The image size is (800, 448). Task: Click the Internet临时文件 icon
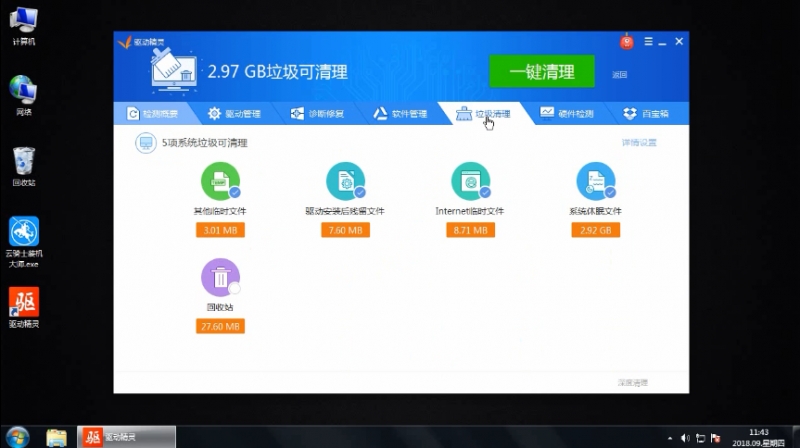tap(470, 181)
